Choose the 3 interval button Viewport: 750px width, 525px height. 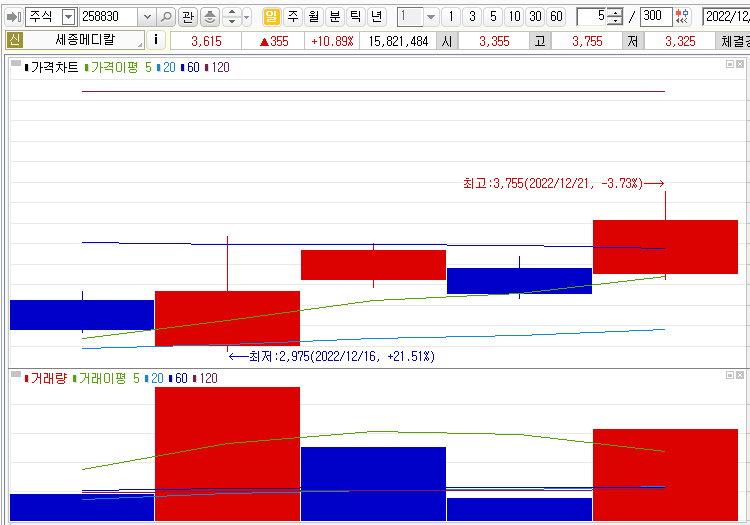point(472,17)
